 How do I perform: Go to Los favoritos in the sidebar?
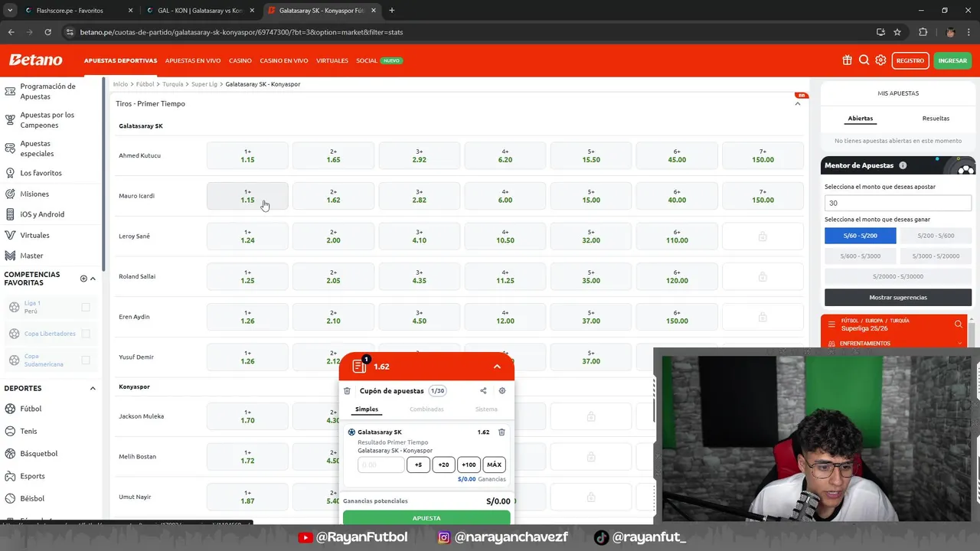click(41, 173)
